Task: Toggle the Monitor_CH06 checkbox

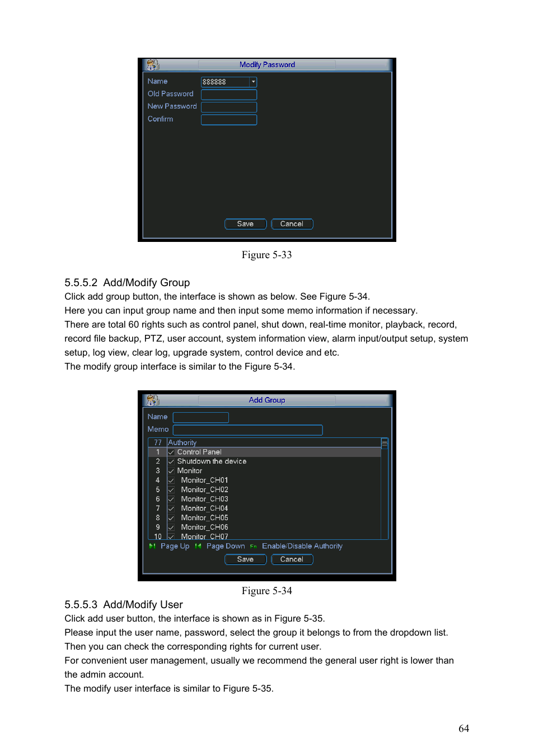Action: [x=171, y=528]
